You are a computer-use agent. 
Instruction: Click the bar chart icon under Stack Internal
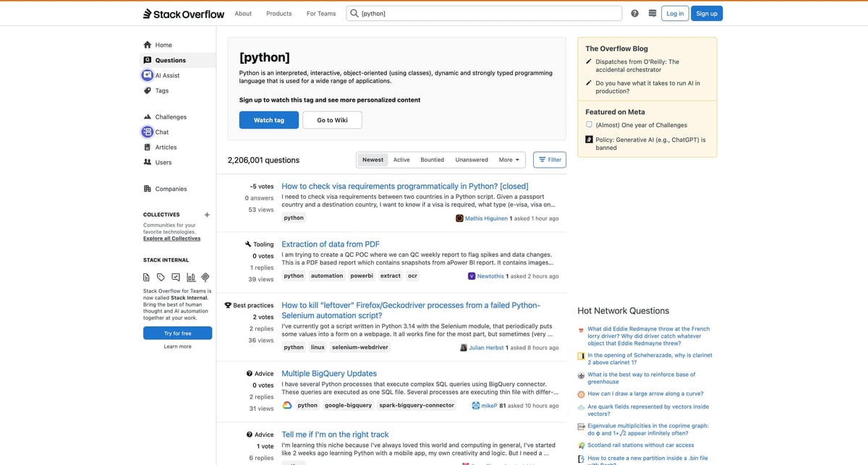coord(191,277)
